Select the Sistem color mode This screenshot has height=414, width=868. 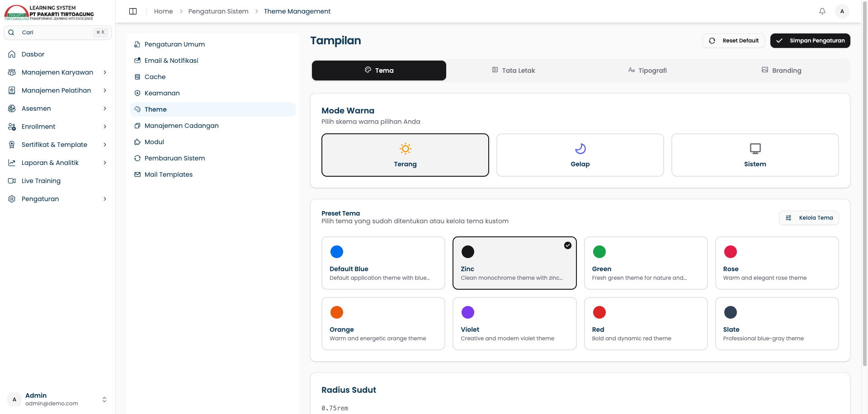pos(755,155)
